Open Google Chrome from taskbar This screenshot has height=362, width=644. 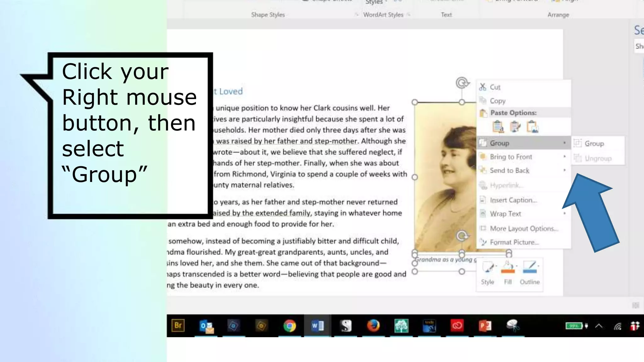click(x=289, y=326)
